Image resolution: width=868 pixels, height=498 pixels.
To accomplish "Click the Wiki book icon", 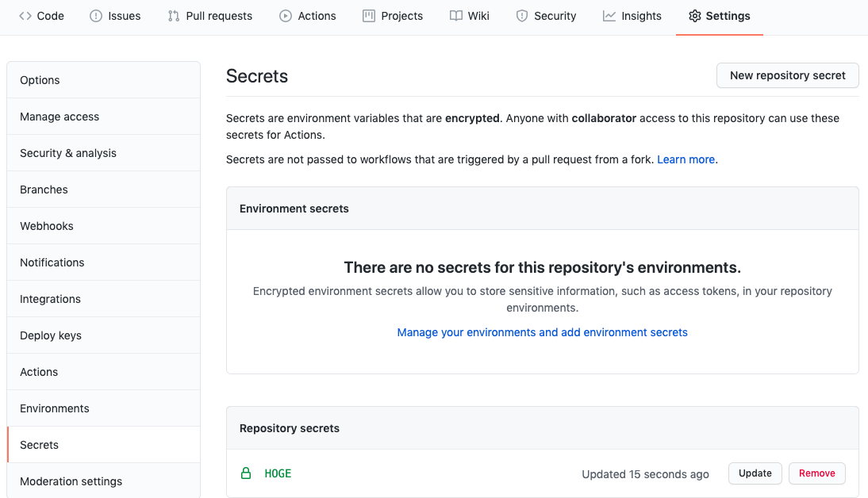I will tap(456, 16).
